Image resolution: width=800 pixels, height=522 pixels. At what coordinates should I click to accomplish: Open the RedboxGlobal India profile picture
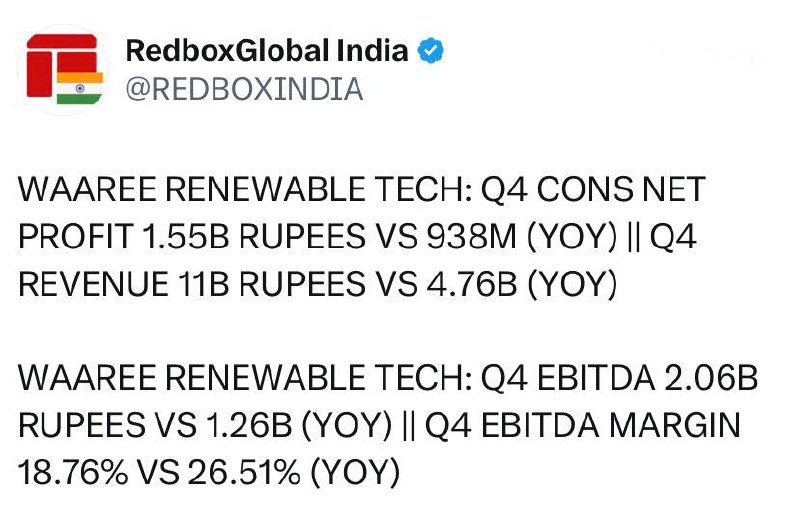(62, 67)
